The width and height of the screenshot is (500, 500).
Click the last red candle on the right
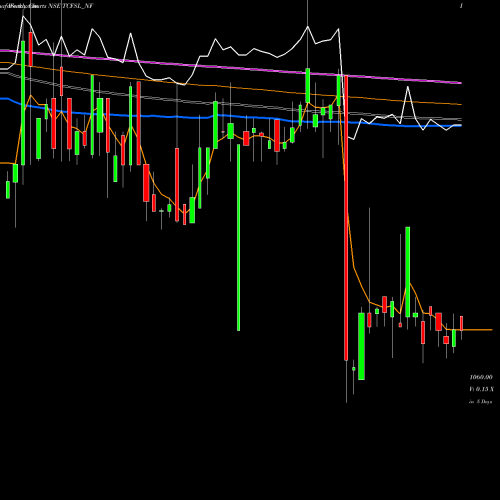point(462,323)
